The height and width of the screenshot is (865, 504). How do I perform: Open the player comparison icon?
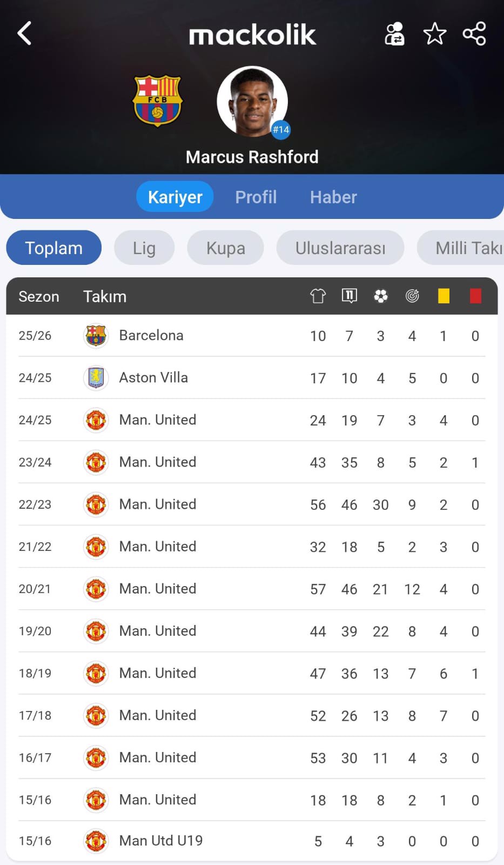(394, 34)
